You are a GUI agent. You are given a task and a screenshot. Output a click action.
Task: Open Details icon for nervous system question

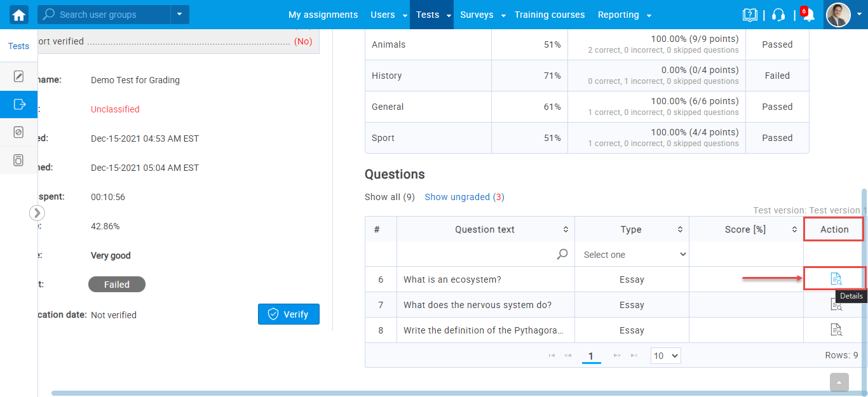point(836,305)
